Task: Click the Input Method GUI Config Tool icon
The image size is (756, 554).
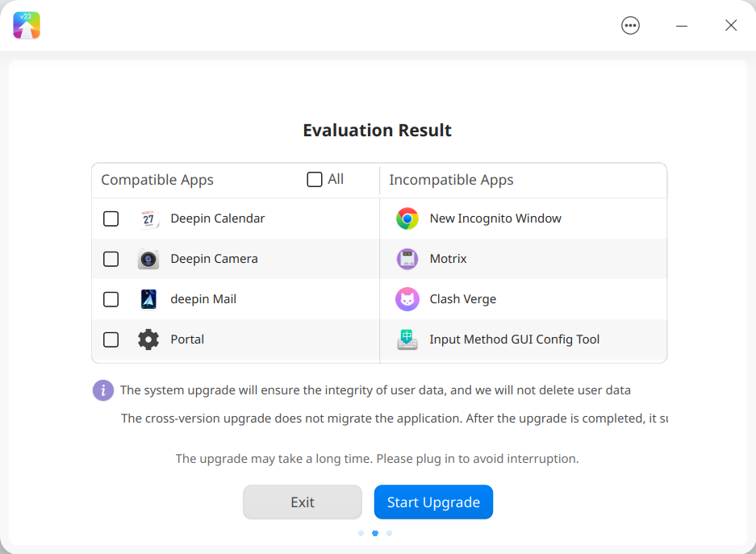Action: pos(407,339)
